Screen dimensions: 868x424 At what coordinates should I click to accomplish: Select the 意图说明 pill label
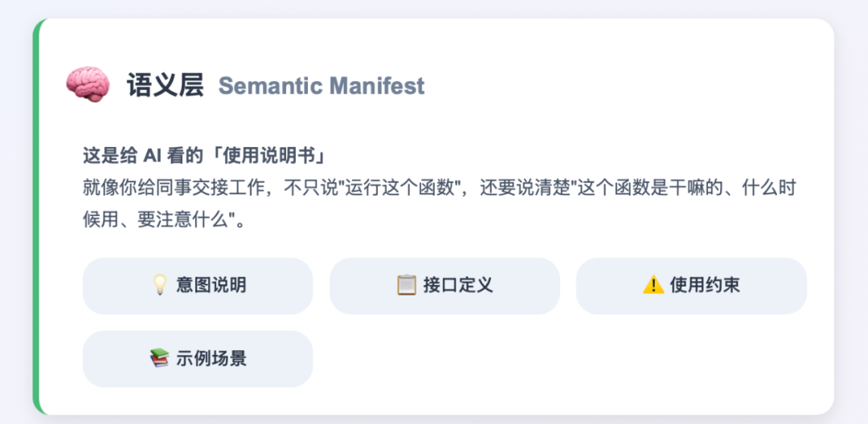click(x=211, y=285)
